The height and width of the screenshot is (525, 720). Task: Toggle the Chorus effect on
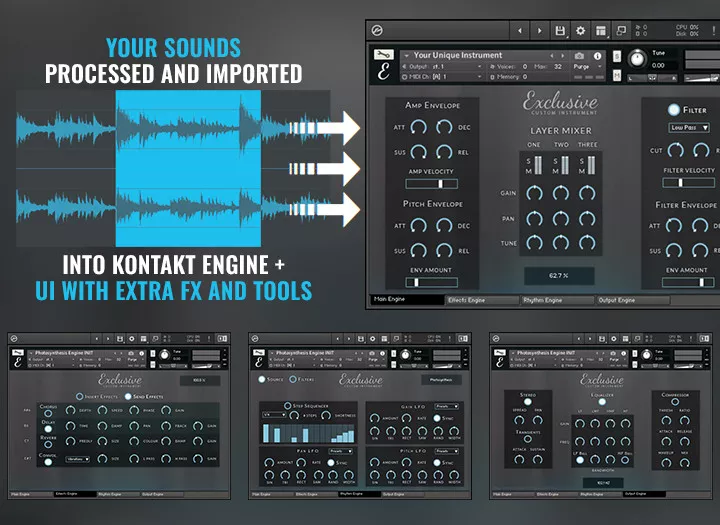[x=48, y=413]
